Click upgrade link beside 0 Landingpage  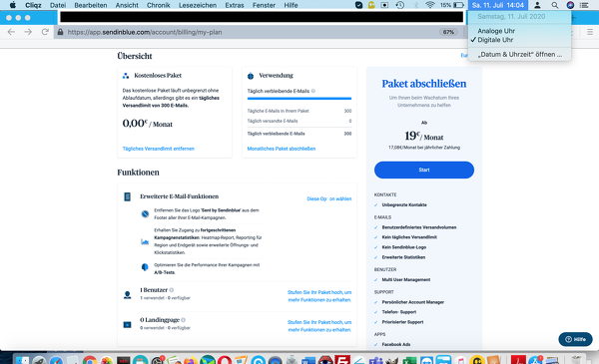tap(319, 326)
